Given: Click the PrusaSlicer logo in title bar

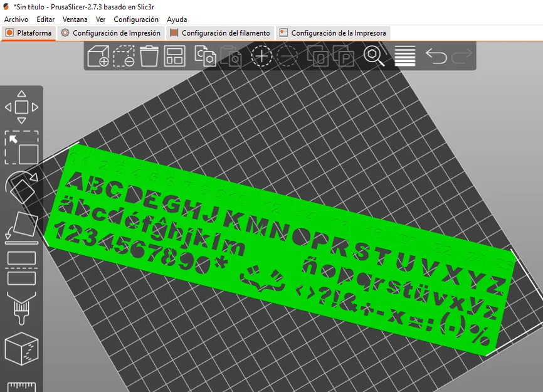Looking at the screenshot, I should point(6,6).
